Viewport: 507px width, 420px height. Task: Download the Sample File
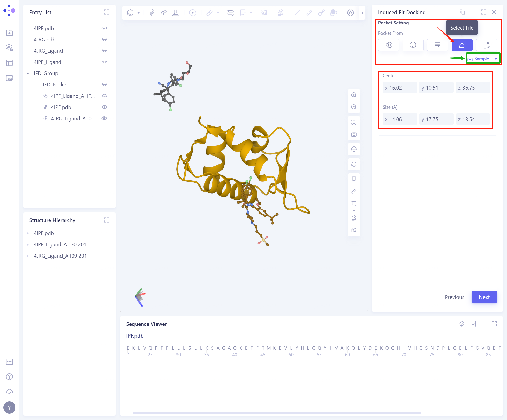pyautogui.click(x=483, y=58)
